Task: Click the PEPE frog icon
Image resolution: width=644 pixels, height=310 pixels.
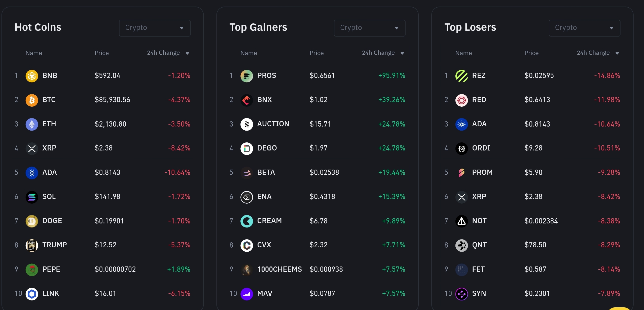Action: tap(32, 269)
